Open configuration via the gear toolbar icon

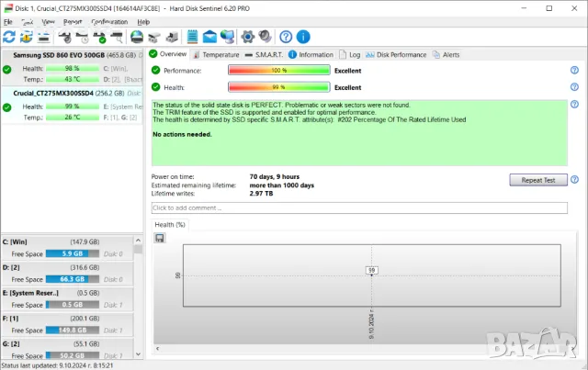(x=247, y=37)
